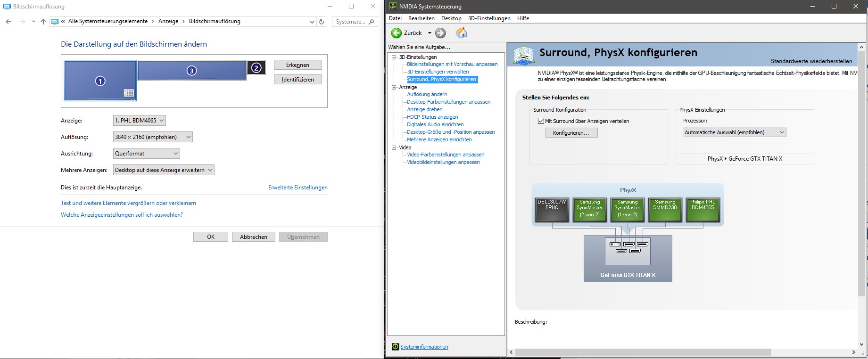This screenshot has height=359, width=868.
Task: Open the Auflösung dropdown 3840 × 2160
Action: click(x=153, y=137)
